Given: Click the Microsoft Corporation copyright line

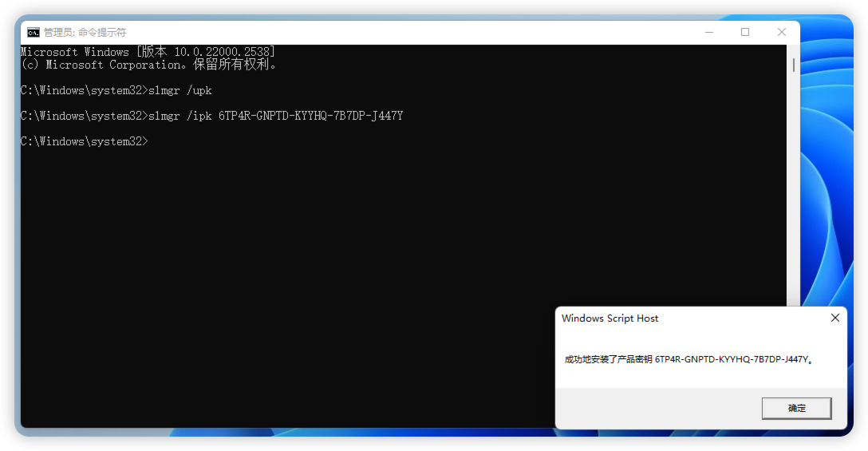Looking at the screenshot, I should [148, 65].
